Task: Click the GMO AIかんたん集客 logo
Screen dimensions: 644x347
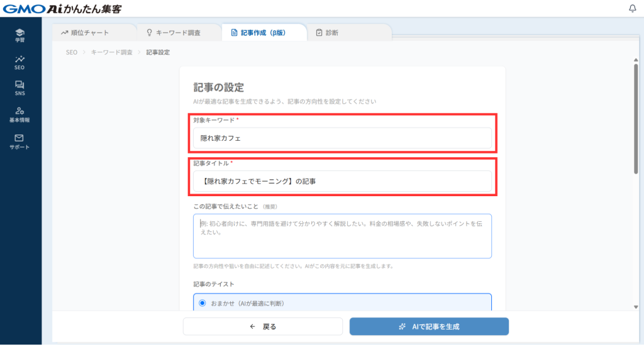Action: [61, 8]
